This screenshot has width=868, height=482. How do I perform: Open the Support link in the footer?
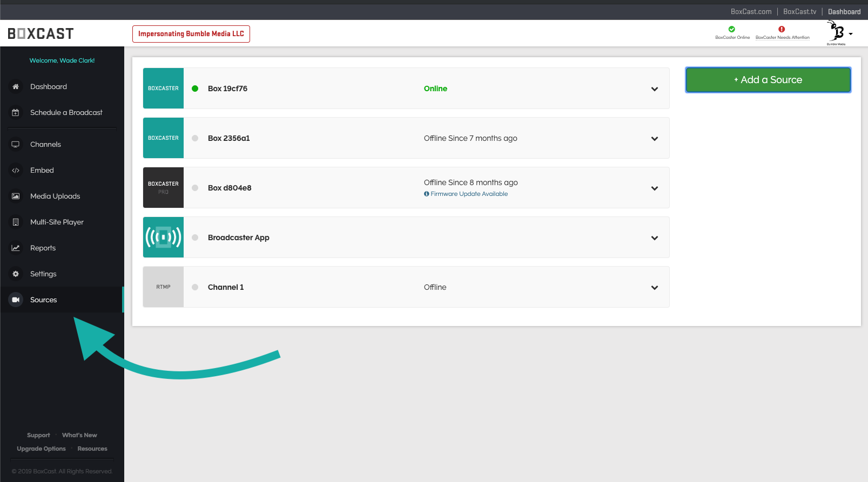point(38,435)
